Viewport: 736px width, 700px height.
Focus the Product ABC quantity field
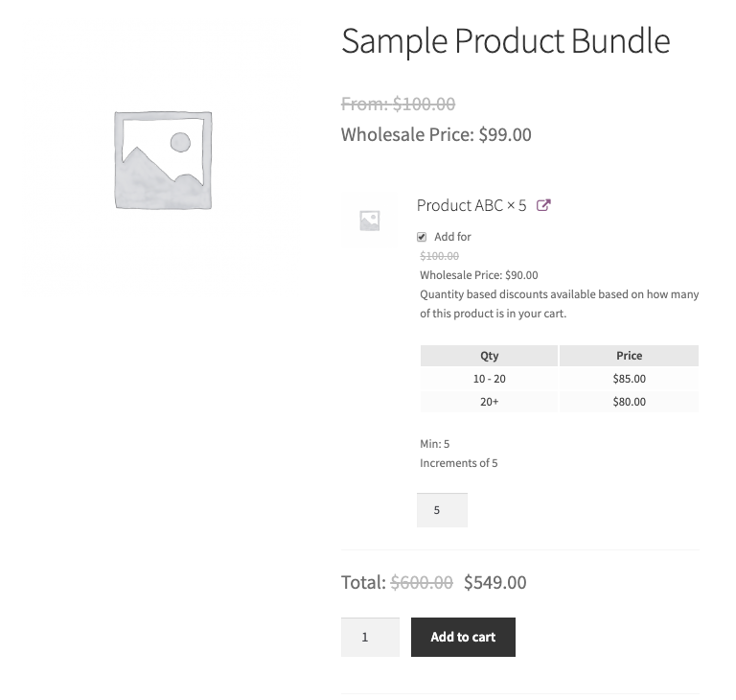tap(442, 510)
